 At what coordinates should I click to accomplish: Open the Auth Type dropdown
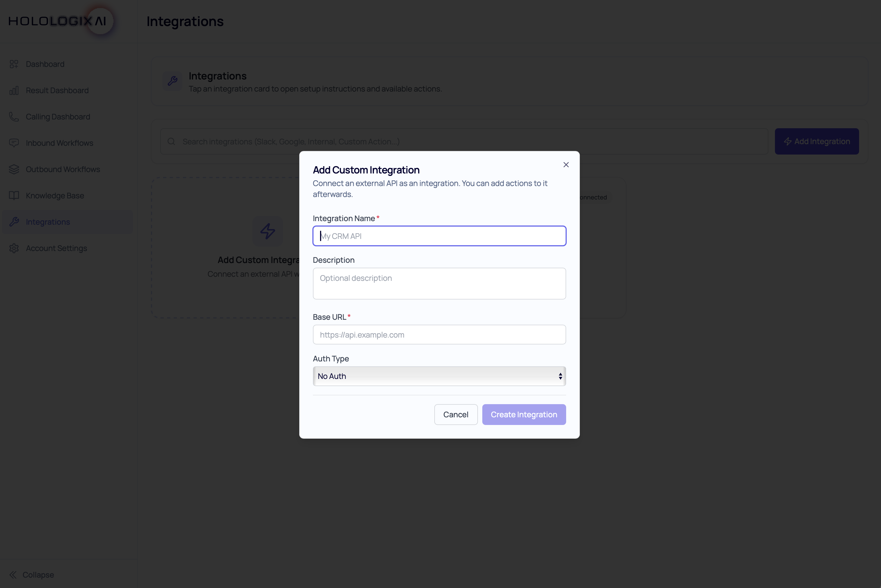439,376
